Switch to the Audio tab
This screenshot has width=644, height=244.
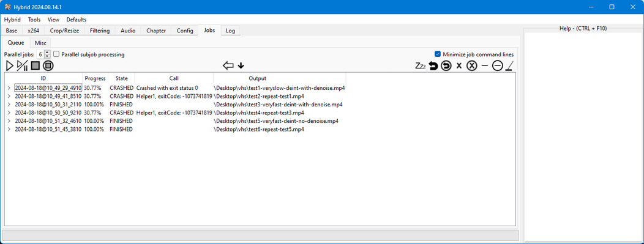tap(128, 31)
